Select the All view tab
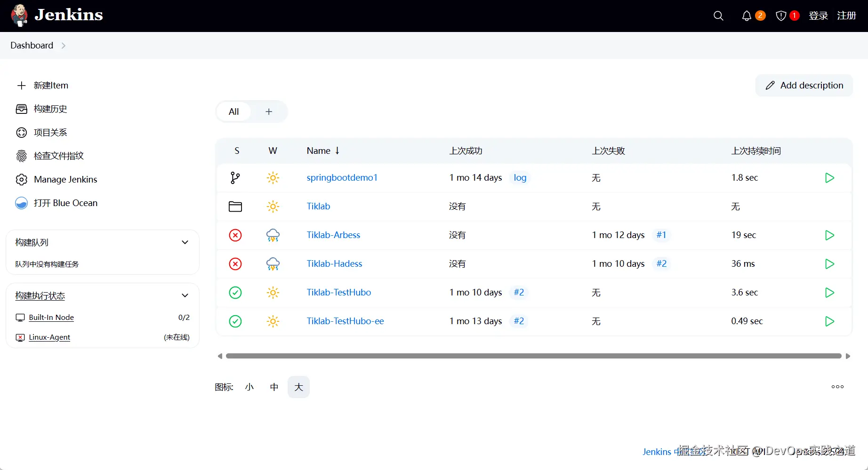 [x=234, y=112]
